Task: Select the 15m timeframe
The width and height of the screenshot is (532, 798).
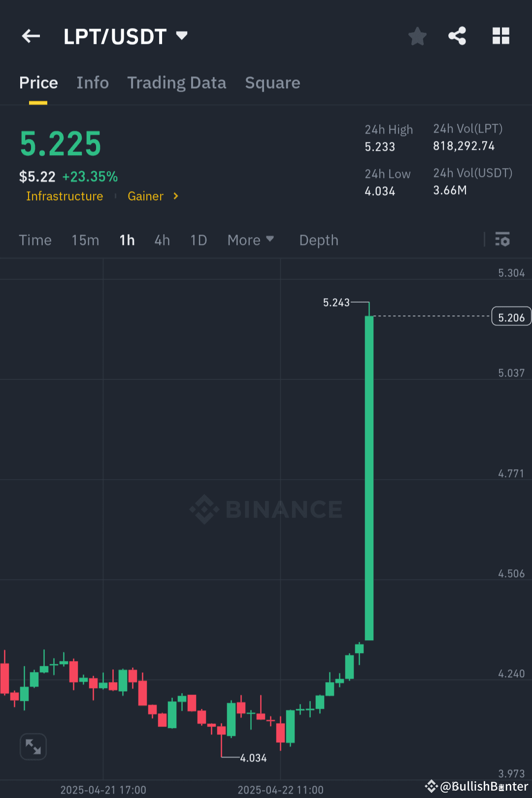Action: 85,240
